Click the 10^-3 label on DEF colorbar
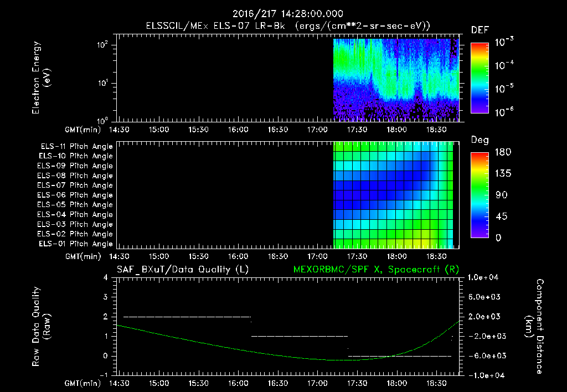The height and width of the screenshot is (392, 567). point(504,42)
